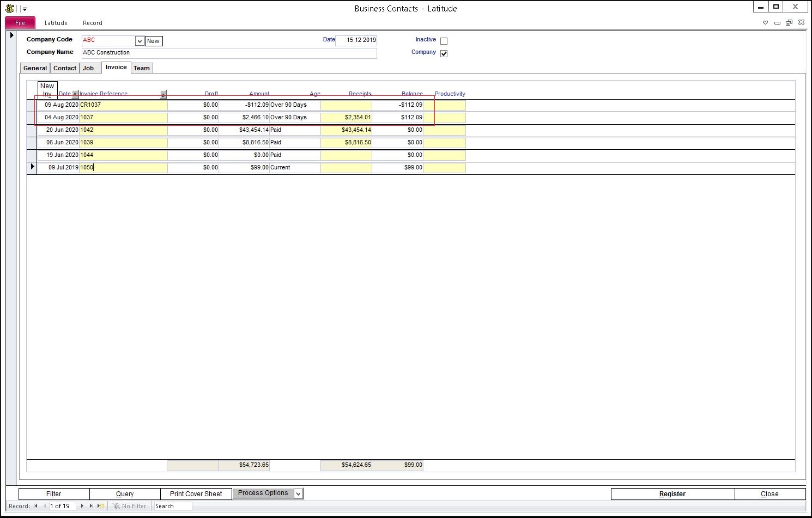Click the Register button

[672, 494]
